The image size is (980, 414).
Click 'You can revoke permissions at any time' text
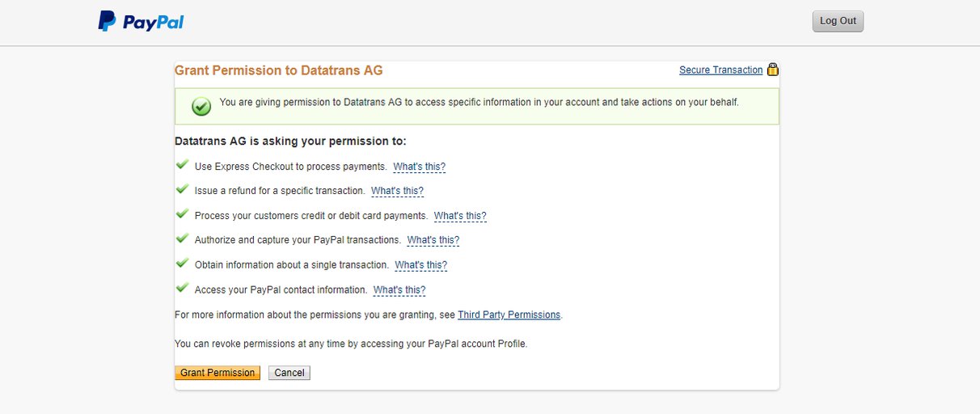click(x=351, y=344)
